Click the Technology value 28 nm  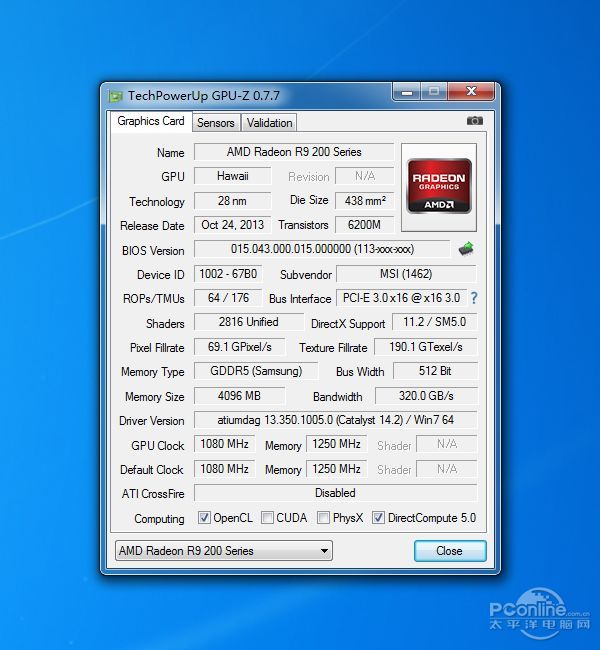click(x=233, y=201)
